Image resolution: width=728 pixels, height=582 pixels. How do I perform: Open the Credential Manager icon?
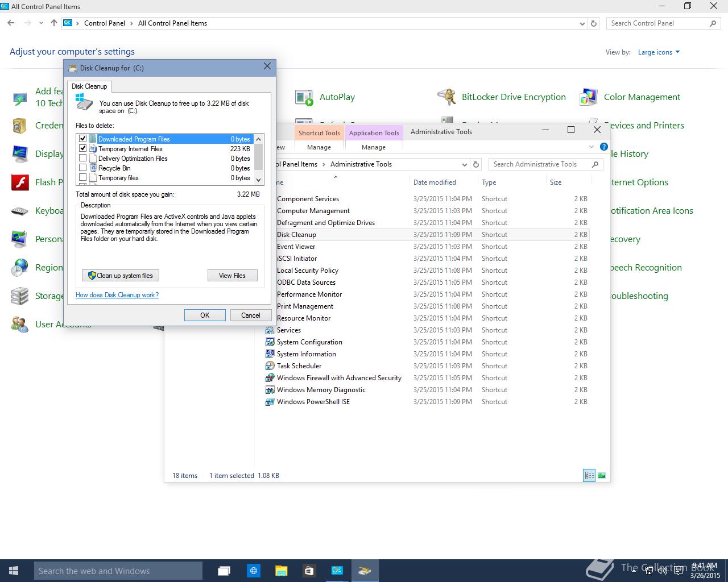[x=20, y=126]
